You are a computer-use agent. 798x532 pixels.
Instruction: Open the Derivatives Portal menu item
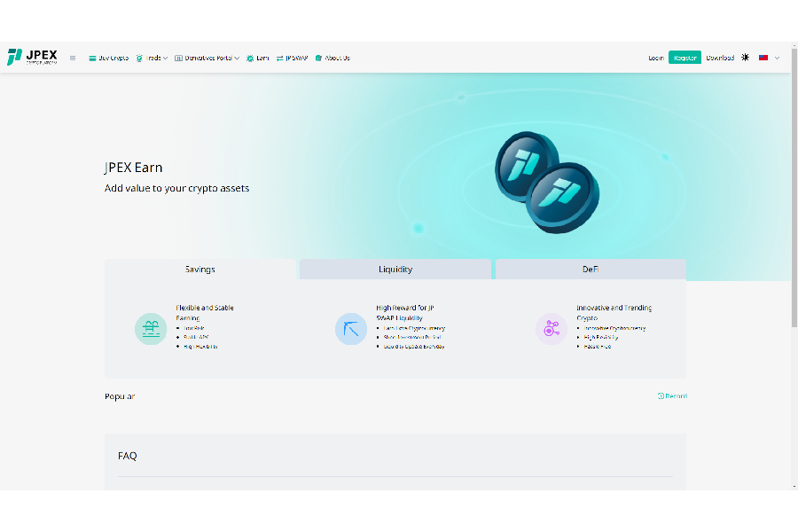(x=207, y=58)
